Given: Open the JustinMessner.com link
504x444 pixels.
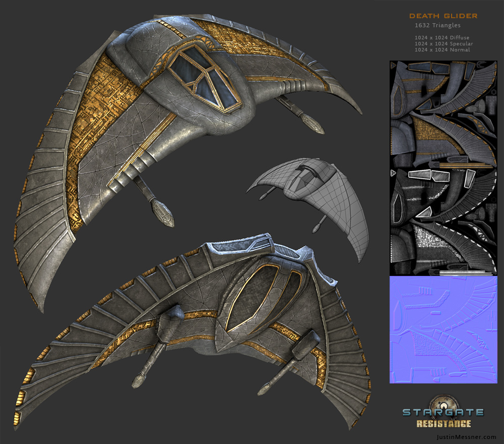Looking at the screenshot, I should pos(466,437).
